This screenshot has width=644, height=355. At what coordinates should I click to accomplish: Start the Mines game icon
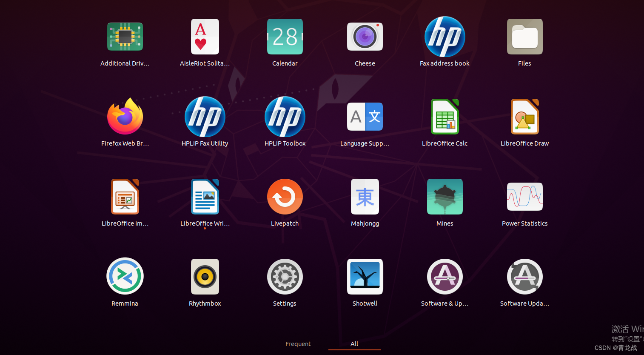pyautogui.click(x=445, y=197)
